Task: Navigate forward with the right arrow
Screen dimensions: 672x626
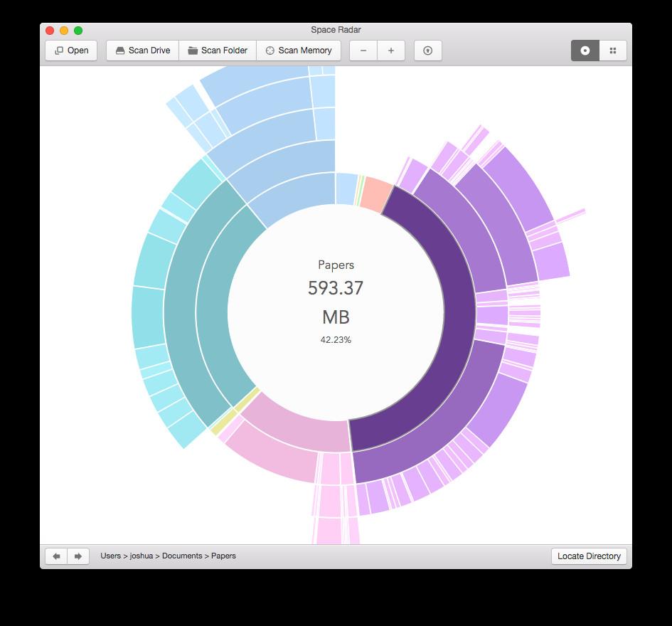Action: click(78, 556)
